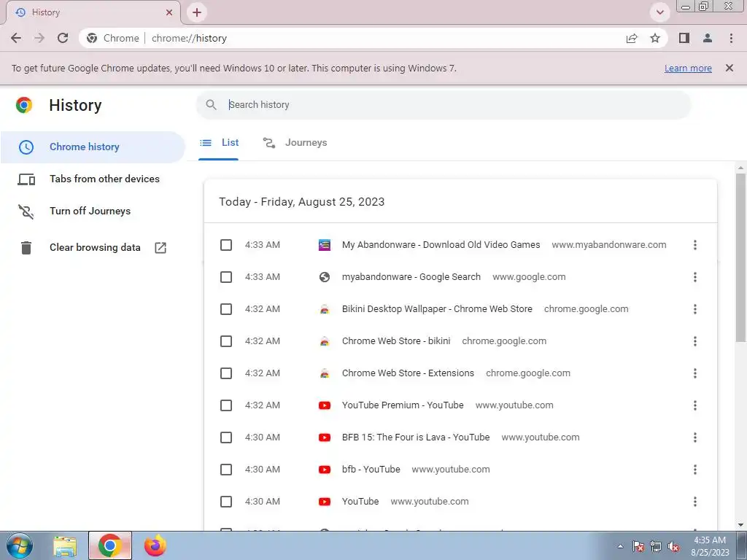Open actions menu for YouTube Premium entry
The image size is (747, 560).
point(695,405)
